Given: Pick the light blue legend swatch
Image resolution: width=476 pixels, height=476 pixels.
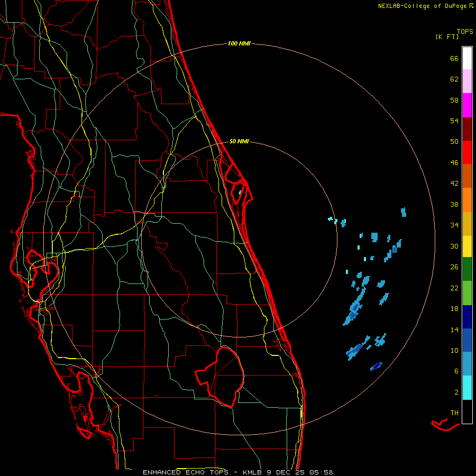Looking at the screenshot, I should (x=467, y=363).
